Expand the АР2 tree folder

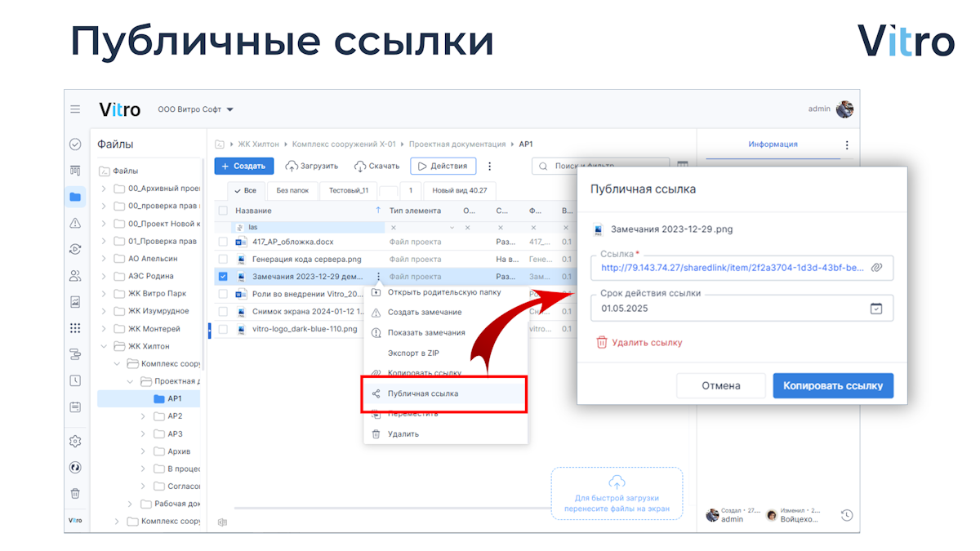143,416
